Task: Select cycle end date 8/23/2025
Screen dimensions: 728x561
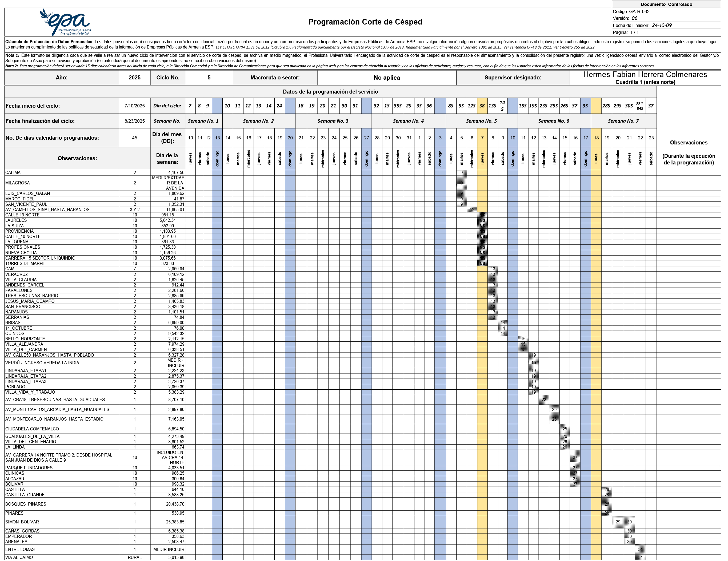Action: point(135,121)
